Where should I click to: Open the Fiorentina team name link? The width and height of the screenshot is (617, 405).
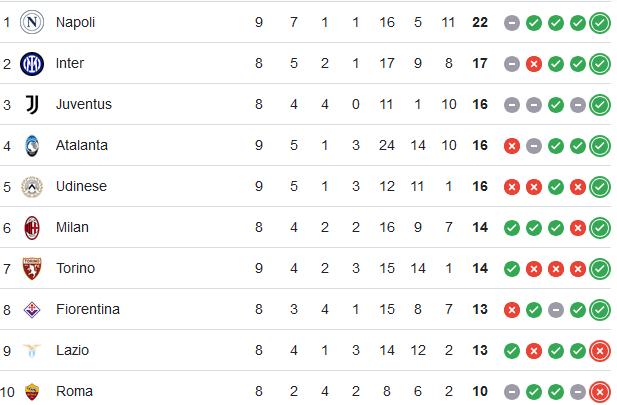coord(88,309)
